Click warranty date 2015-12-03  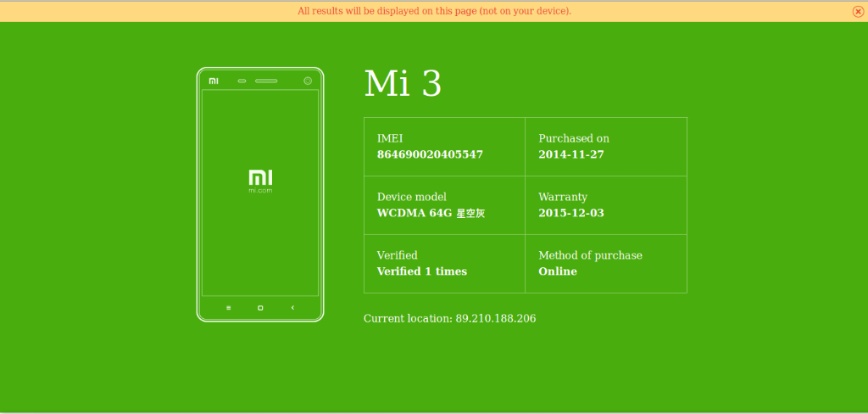click(x=571, y=214)
